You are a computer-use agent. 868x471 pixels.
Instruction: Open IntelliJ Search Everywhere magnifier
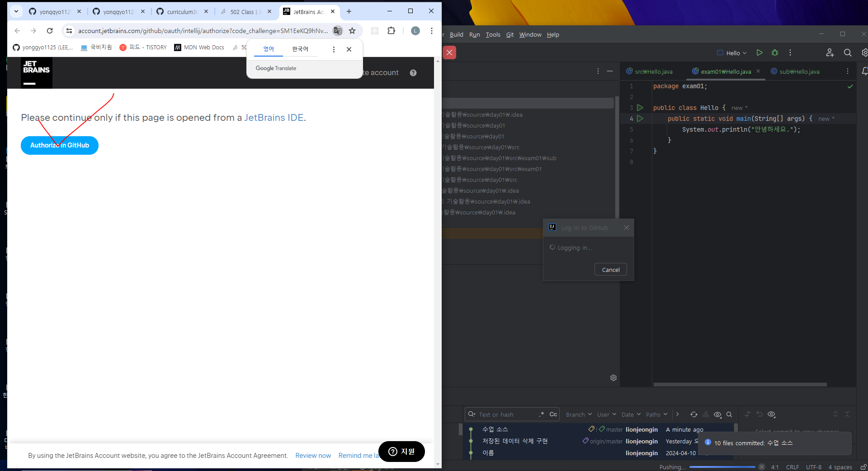(x=848, y=52)
